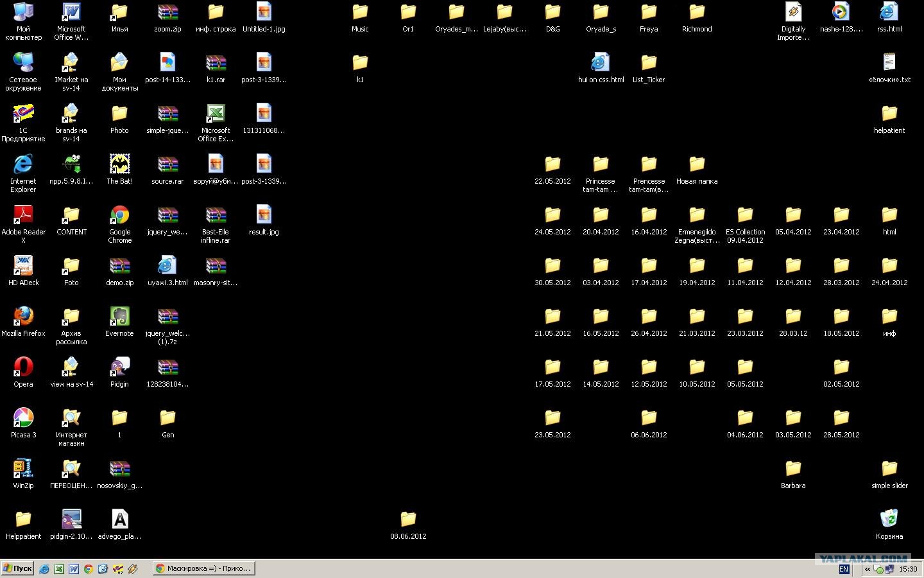924x578 pixels.
Task: Open Picasa 3 shortcut
Action: pyautogui.click(x=23, y=423)
